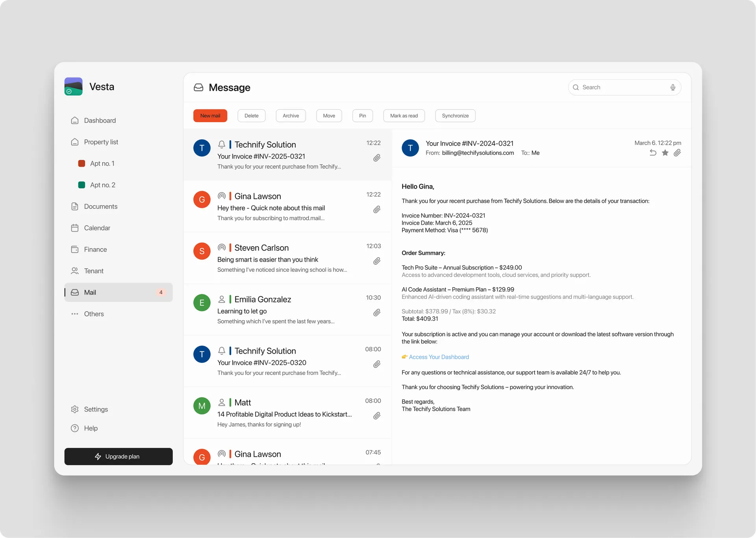The width and height of the screenshot is (756, 538).
Task: Open the Dashboard page from the sidebar
Action: (119, 121)
